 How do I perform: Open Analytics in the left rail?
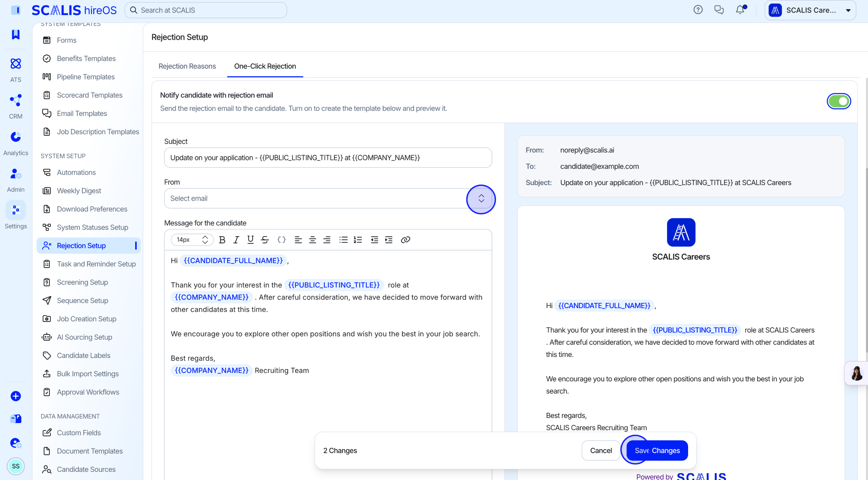tap(16, 143)
